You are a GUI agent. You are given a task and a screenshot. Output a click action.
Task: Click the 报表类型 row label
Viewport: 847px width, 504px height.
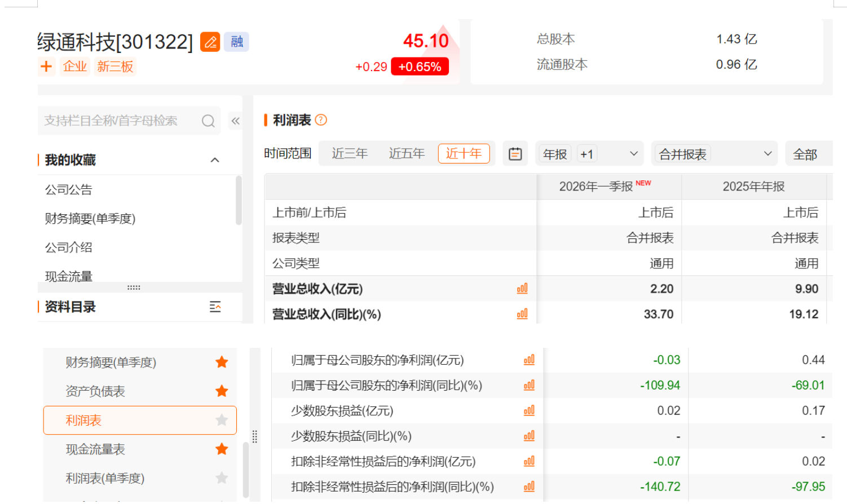click(296, 238)
